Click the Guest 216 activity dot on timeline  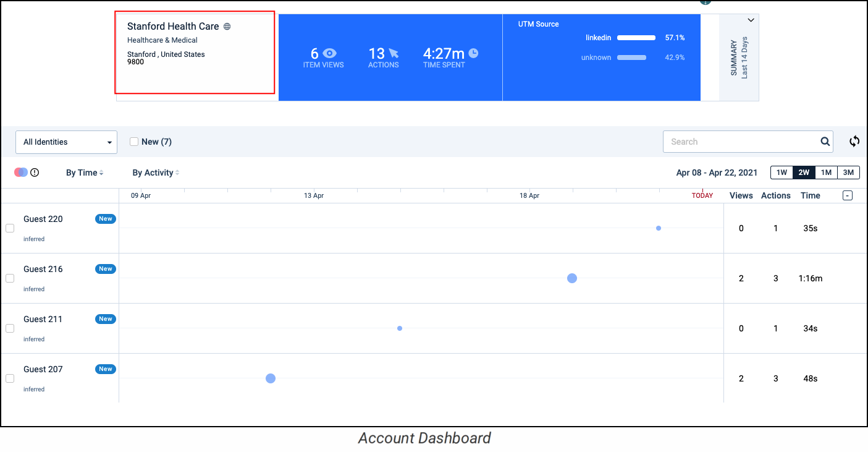coord(572,278)
